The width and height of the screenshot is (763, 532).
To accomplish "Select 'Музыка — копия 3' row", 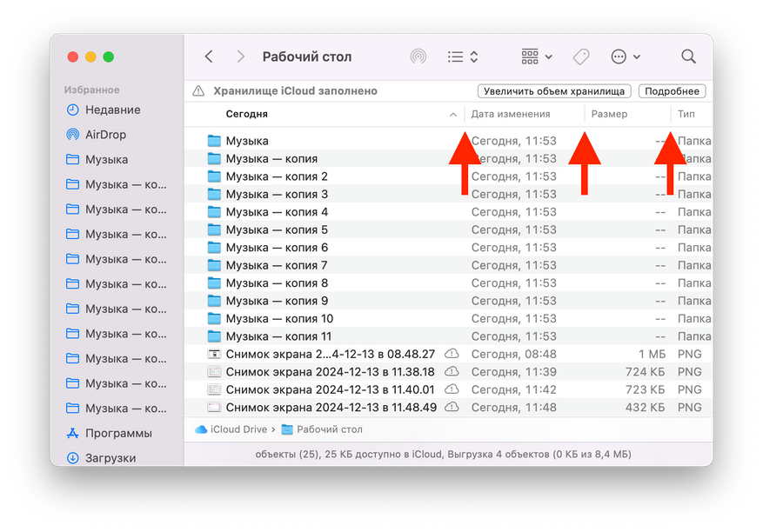I will (x=448, y=194).
